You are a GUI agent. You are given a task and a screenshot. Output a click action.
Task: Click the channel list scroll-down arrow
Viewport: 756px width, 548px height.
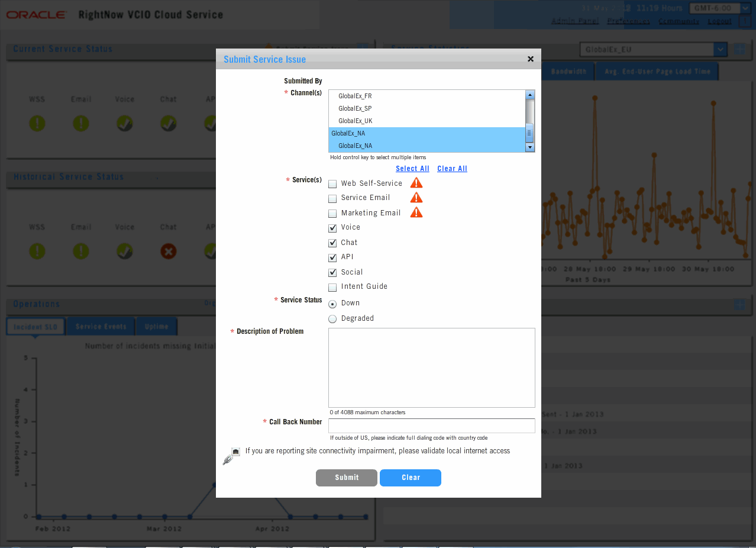tap(530, 147)
